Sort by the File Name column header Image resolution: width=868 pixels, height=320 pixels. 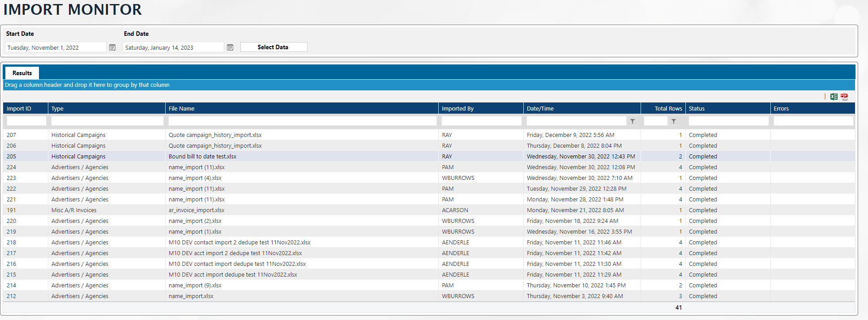click(x=181, y=109)
